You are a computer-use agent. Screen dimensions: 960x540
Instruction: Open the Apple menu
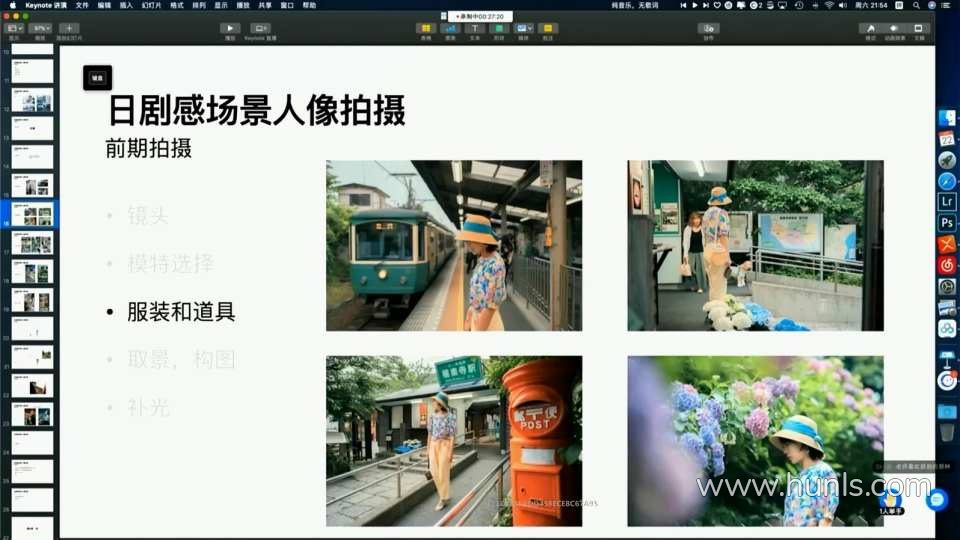tap(12, 5)
